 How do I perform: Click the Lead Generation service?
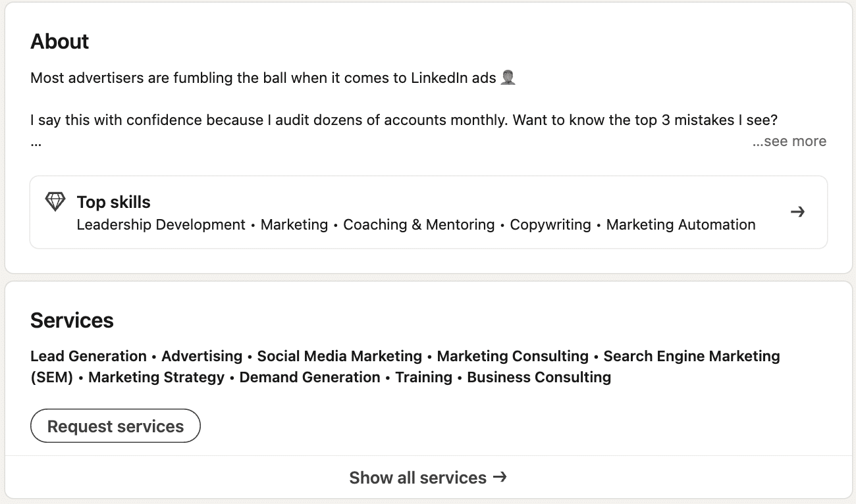coord(88,357)
